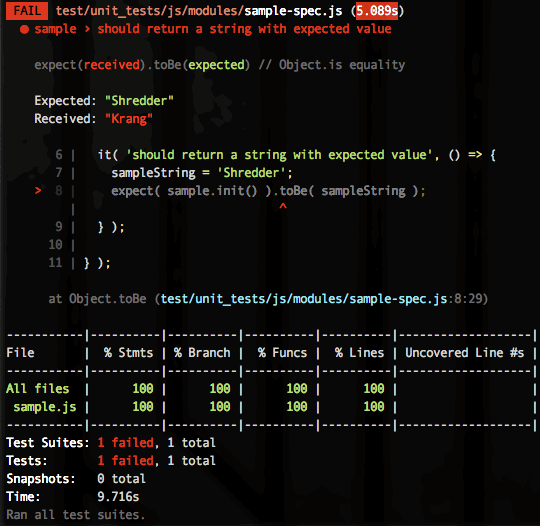Click code line 6 starting with it(
The width and height of the screenshot is (540, 526).
[296, 155]
